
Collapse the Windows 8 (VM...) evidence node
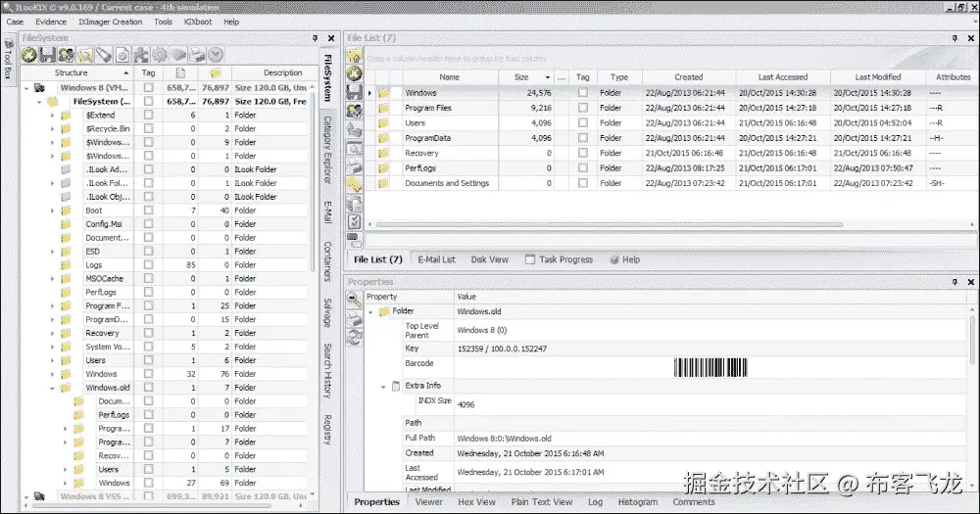coord(26,88)
